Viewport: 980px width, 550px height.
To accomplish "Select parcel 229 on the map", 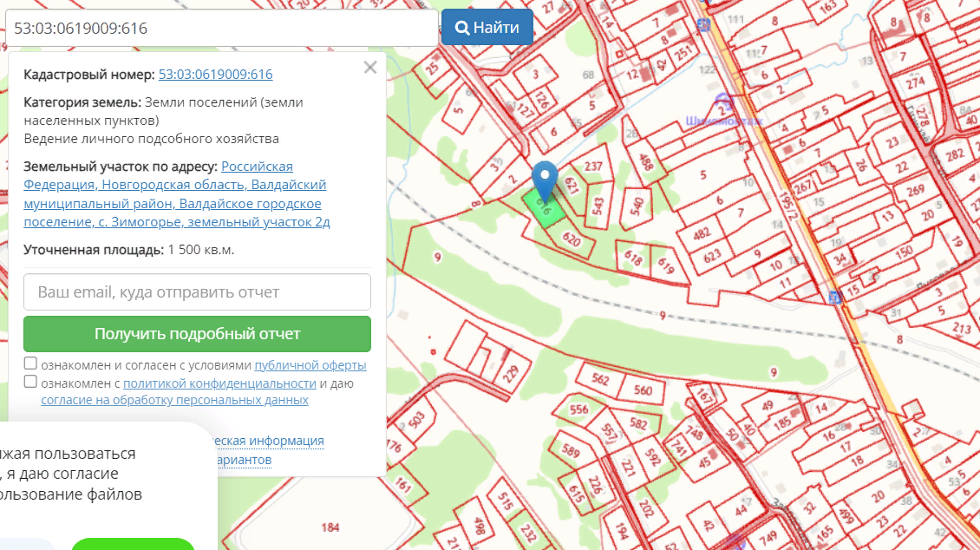I will pyautogui.click(x=511, y=375).
